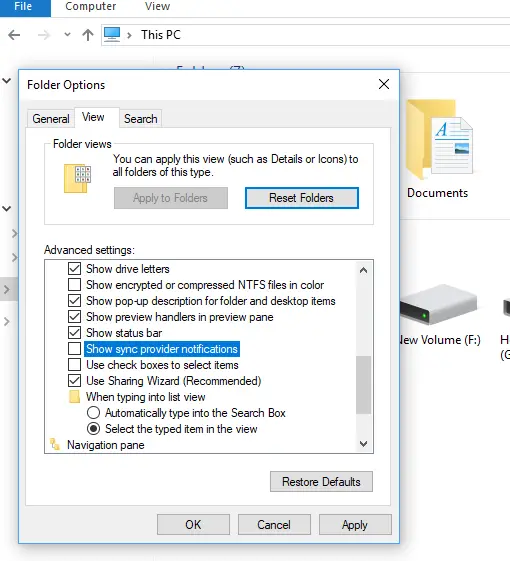Check Use check boxes to select items
This screenshot has height=561, width=510.
click(x=74, y=365)
